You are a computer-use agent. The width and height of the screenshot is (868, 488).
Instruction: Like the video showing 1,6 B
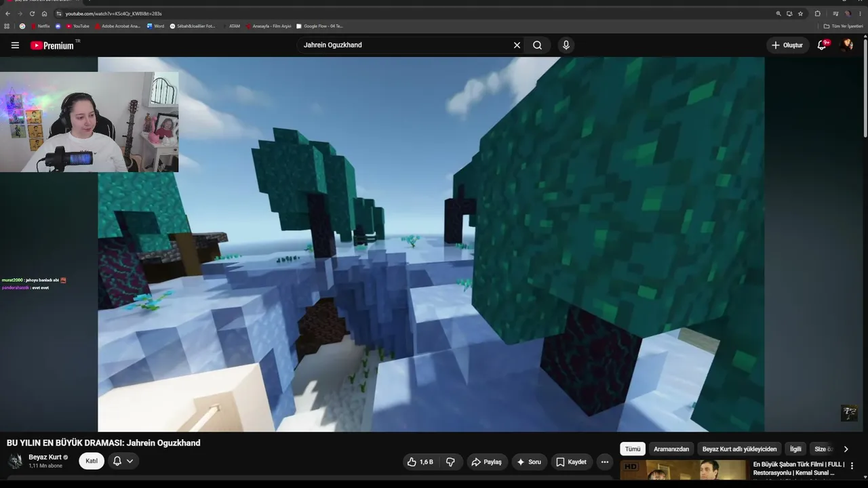[x=420, y=462]
